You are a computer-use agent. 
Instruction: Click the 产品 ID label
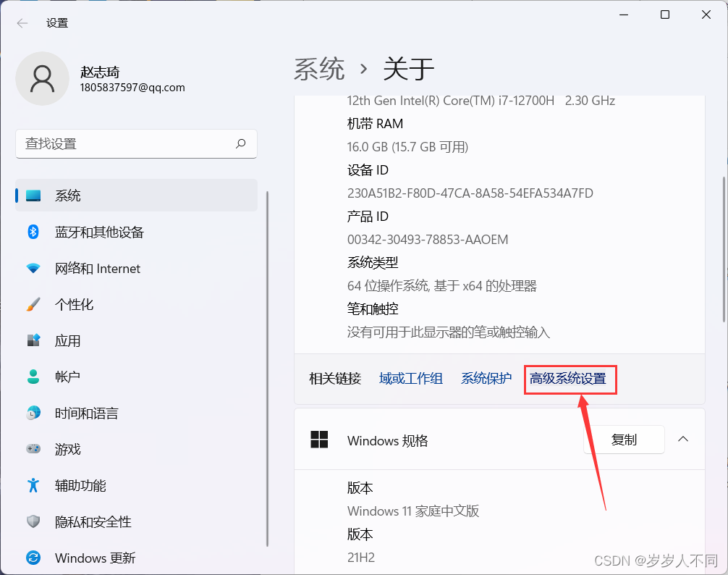click(368, 217)
